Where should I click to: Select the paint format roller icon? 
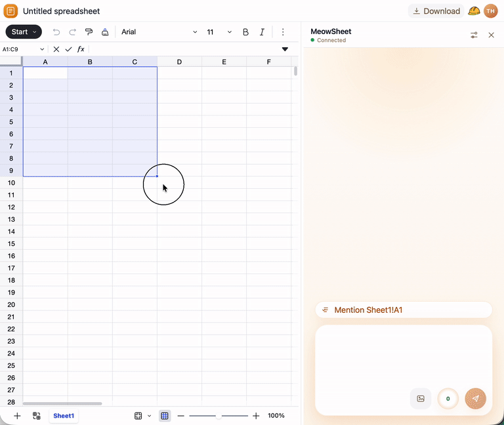click(89, 31)
